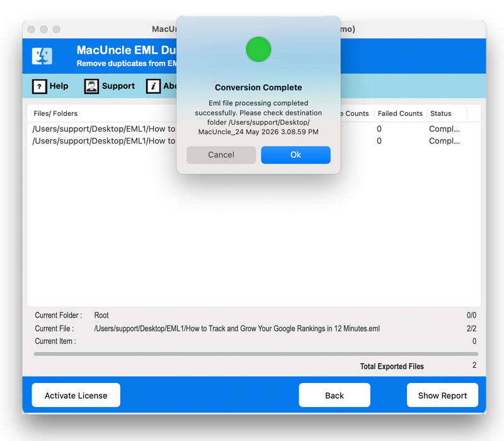Click the Current Folder value Root
This screenshot has height=441, width=504.
(101, 316)
